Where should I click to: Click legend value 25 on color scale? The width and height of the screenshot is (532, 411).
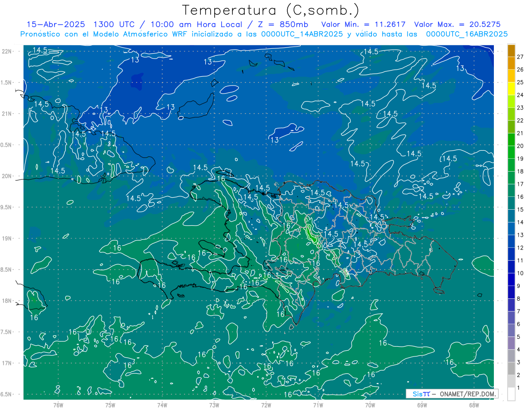click(x=520, y=82)
